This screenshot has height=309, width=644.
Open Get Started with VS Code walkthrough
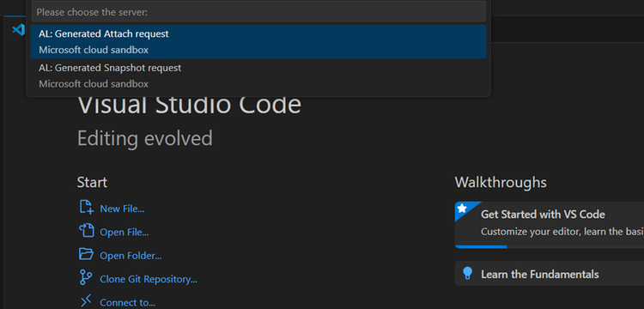[550, 225]
